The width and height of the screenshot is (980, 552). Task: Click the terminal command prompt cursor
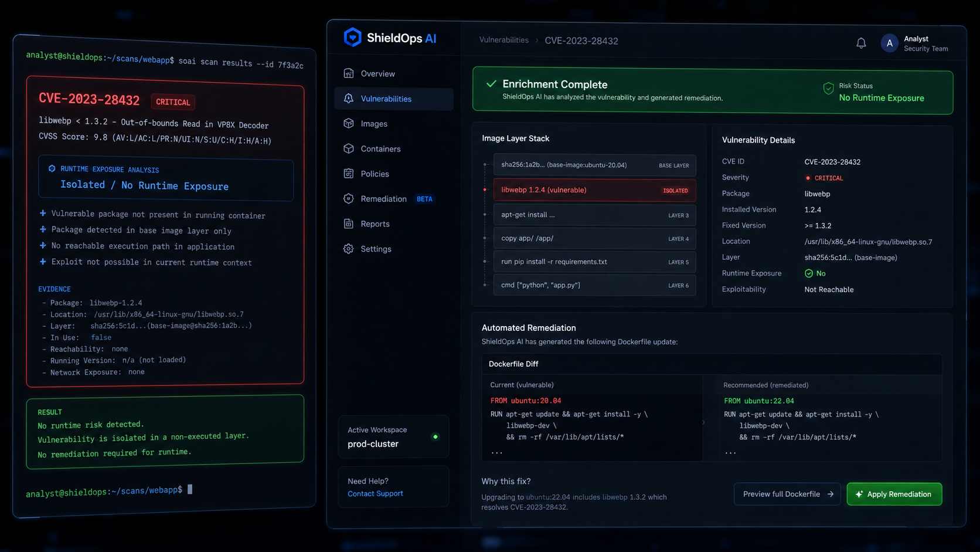(x=190, y=489)
